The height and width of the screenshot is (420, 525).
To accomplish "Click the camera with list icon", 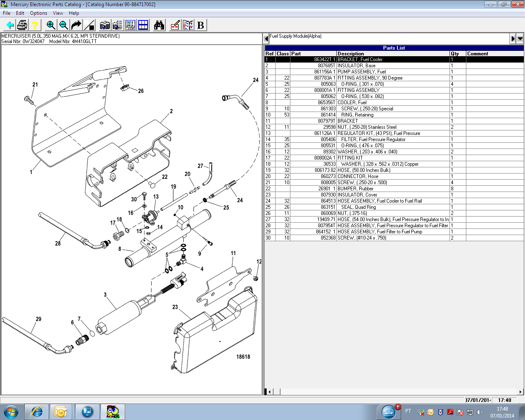I will 118,25.
